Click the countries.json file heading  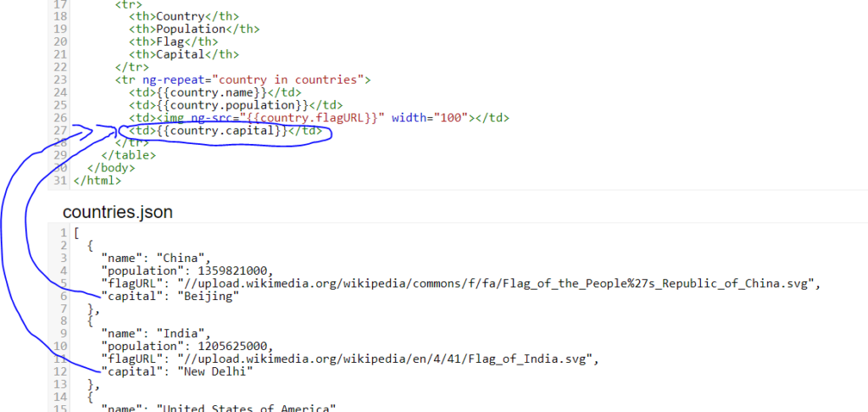pos(118,212)
